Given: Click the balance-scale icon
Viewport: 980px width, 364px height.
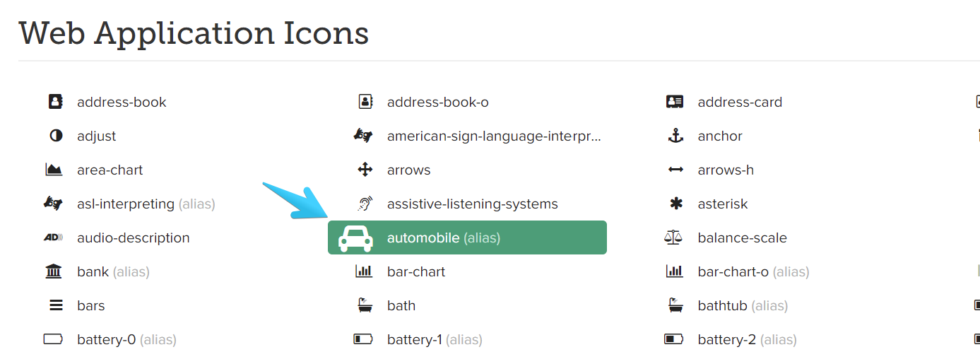Looking at the screenshot, I should 674,237.
